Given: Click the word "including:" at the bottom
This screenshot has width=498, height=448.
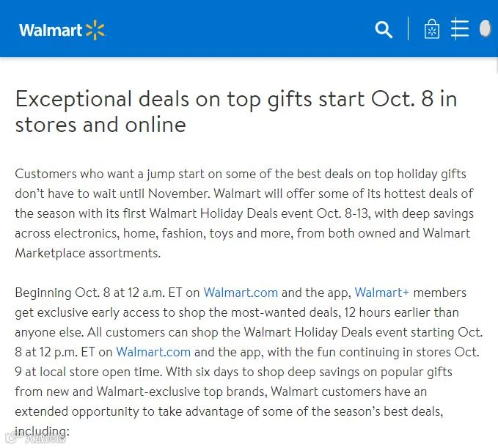Looking at the screenshot, I should coord(42,431).
